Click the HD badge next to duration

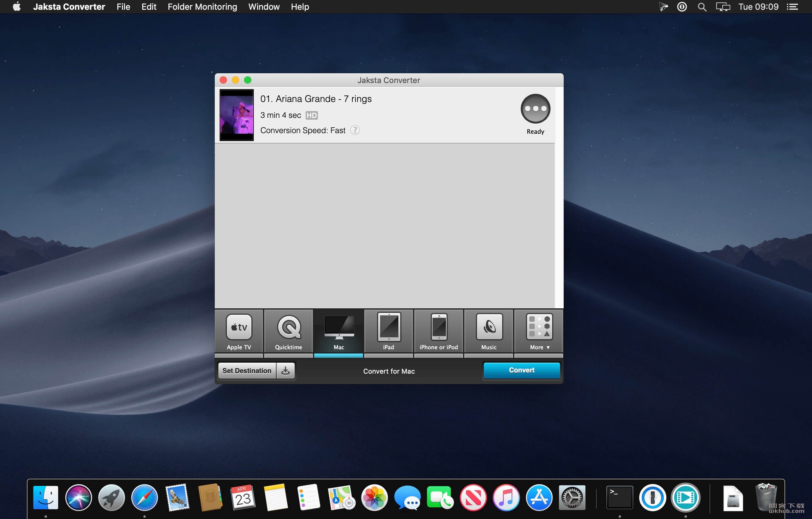pyautogui.click(x=311, y=115)
